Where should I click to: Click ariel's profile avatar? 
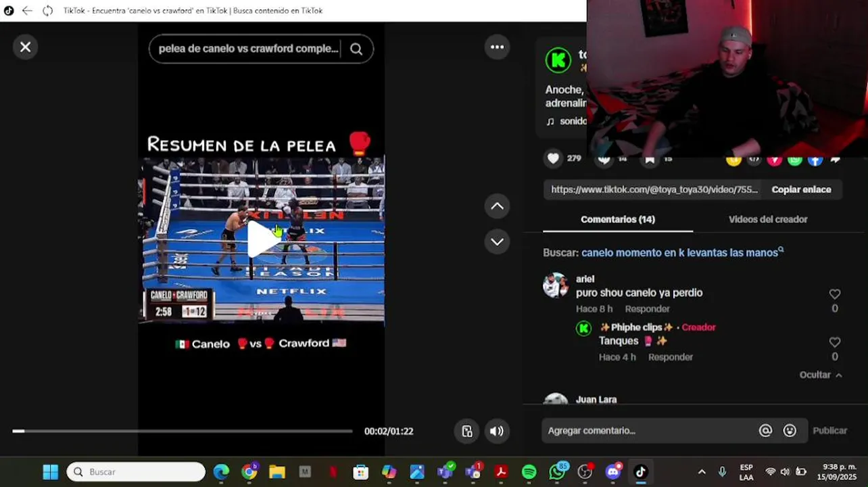pos(556,285)
